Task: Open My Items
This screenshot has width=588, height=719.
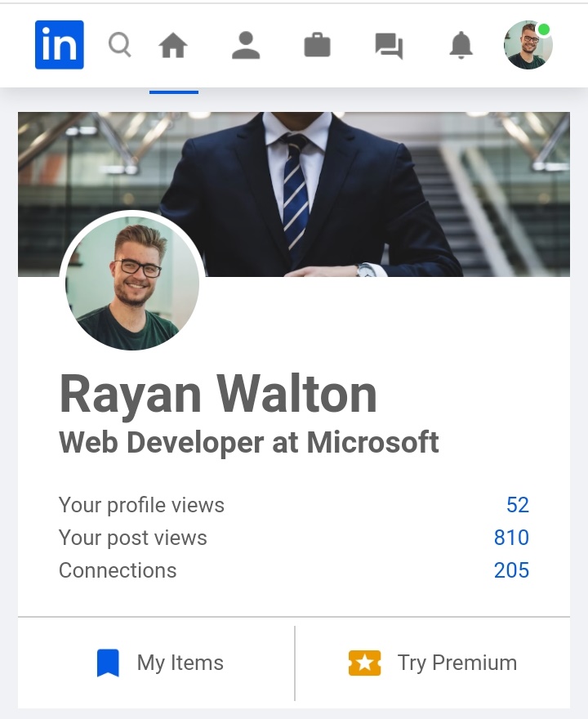Action: 180,663
